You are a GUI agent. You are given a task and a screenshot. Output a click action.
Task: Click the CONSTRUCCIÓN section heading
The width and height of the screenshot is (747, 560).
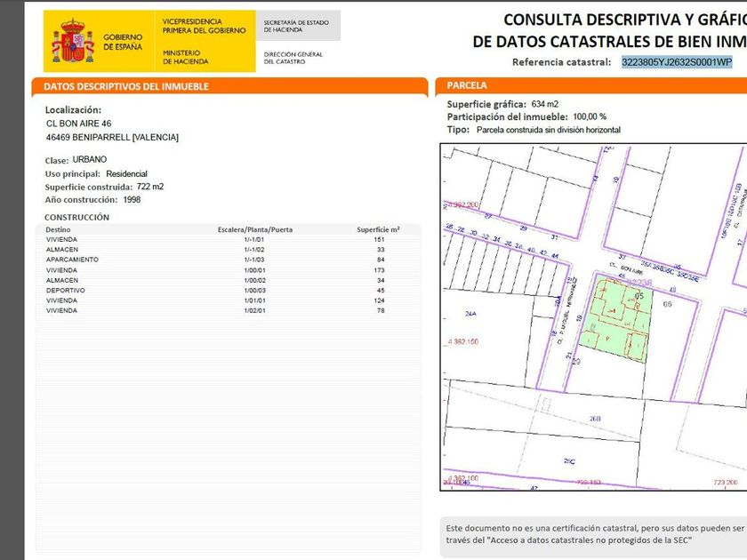click(x=76, y=217)
